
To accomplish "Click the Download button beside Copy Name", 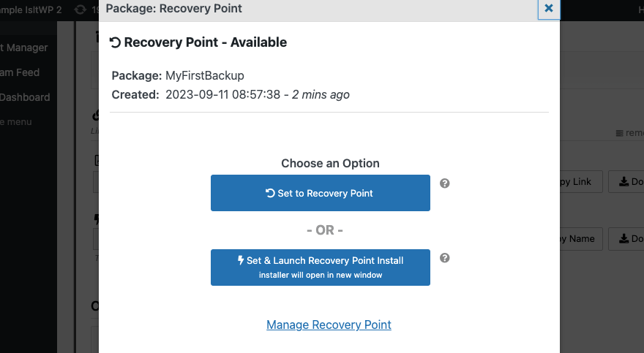I will 628,238.
